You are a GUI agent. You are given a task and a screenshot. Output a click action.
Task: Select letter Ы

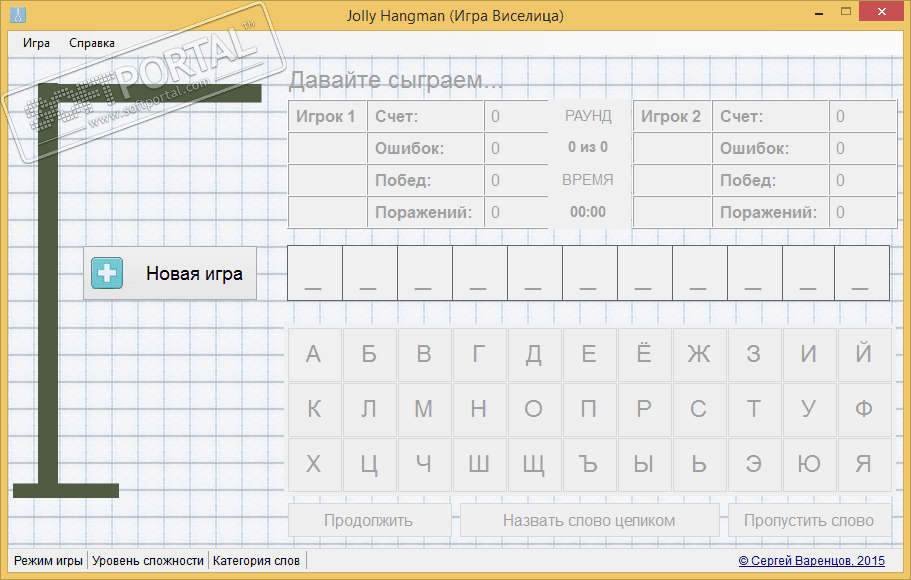pyautogui.click(x=644, y=465)
